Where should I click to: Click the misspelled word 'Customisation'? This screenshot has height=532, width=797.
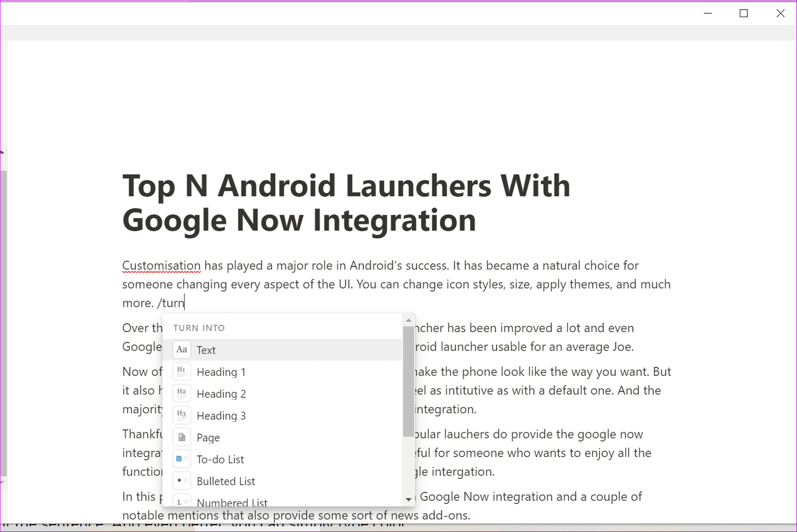[161, 266]
